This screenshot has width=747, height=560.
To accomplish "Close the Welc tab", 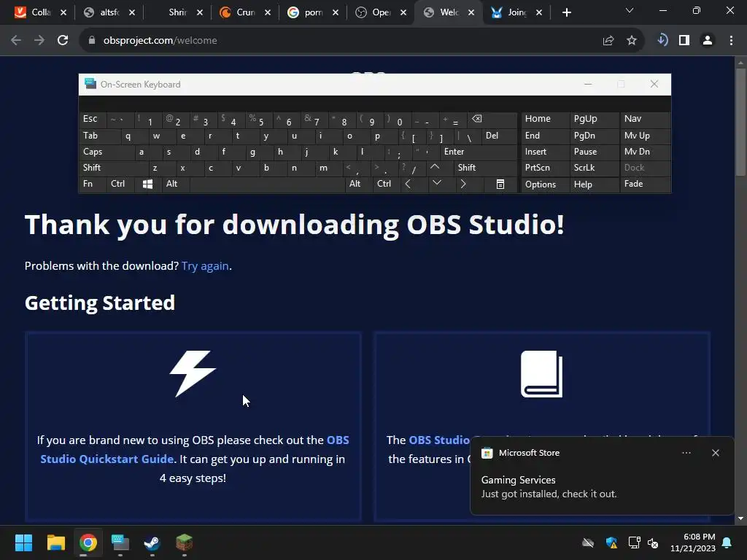I will (x=471, y=12).
